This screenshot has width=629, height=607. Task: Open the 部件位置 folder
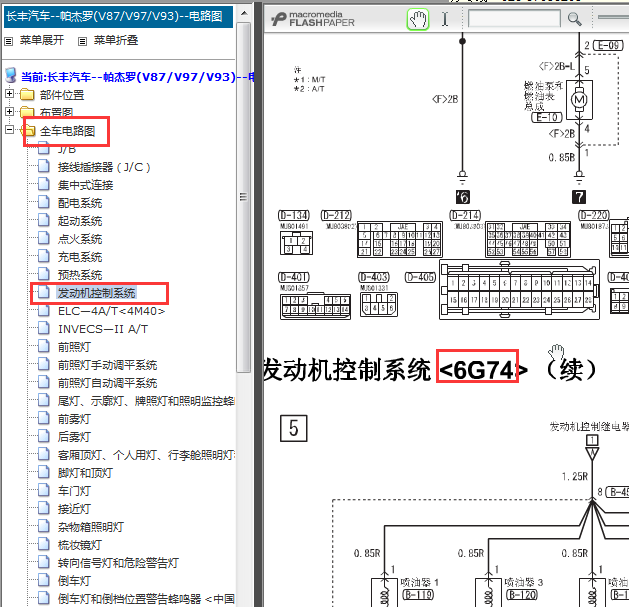(x=62, y=95)
